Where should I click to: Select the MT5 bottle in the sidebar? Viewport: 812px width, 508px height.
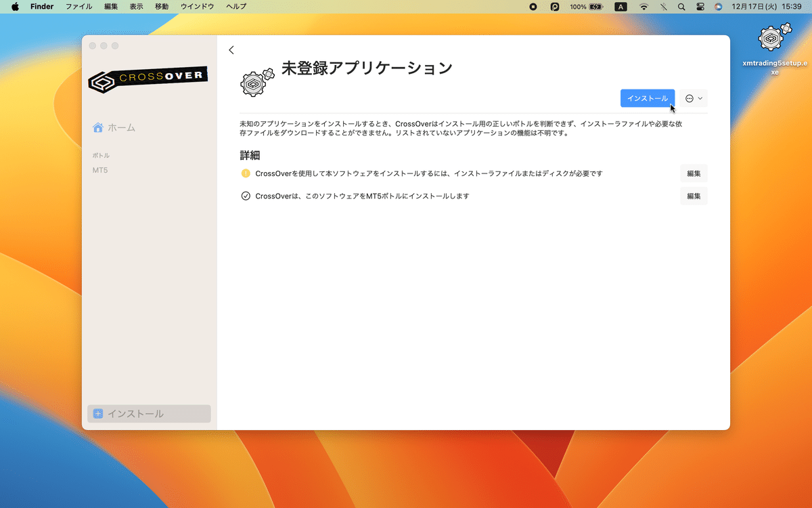(x=100, y=170)
